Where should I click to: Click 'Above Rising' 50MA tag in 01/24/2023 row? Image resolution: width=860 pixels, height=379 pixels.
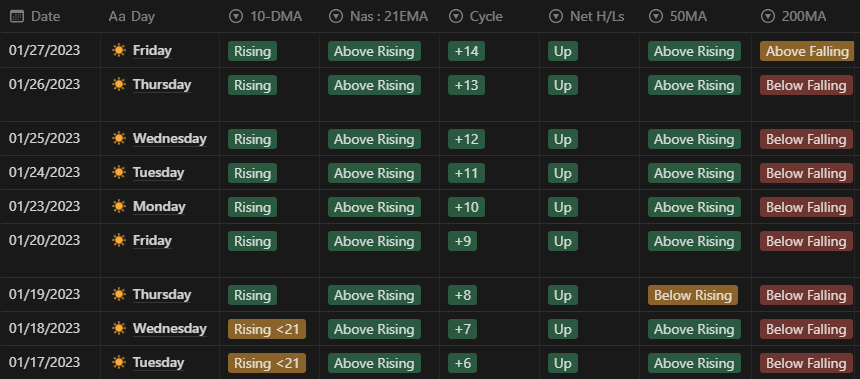694,173
